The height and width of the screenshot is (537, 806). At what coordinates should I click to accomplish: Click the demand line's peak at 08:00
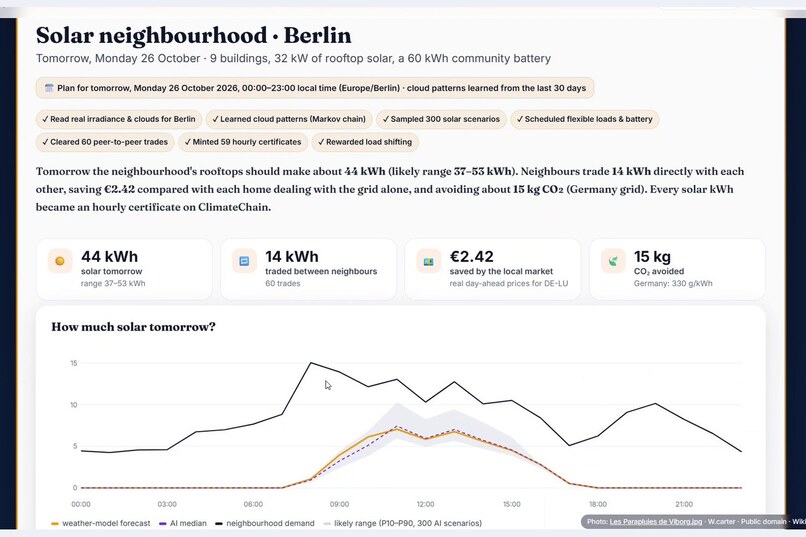point(310,363)
